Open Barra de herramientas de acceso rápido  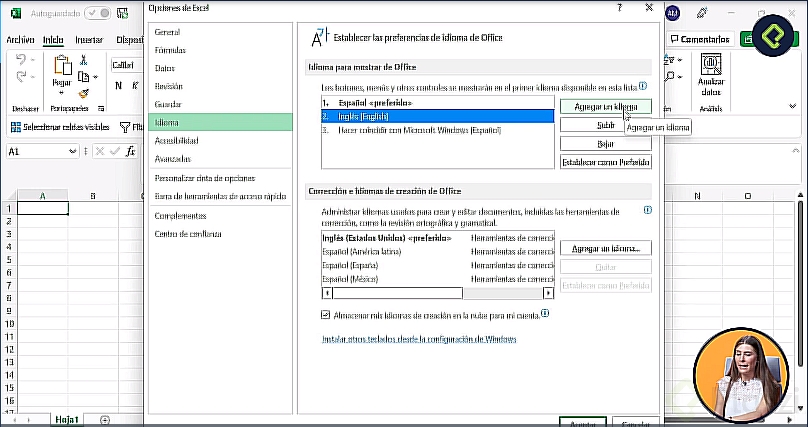(220, 196)
